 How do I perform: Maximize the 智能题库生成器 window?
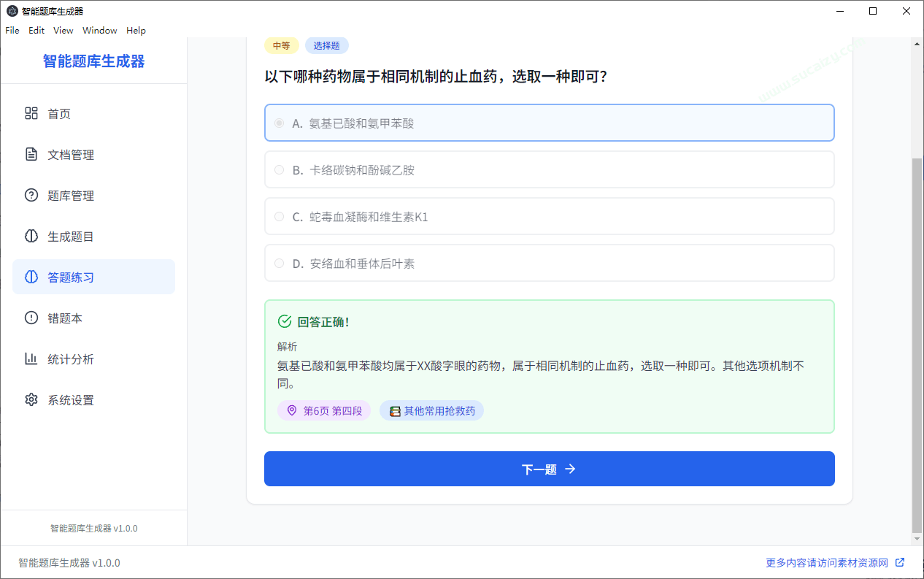tap(873, 11)
